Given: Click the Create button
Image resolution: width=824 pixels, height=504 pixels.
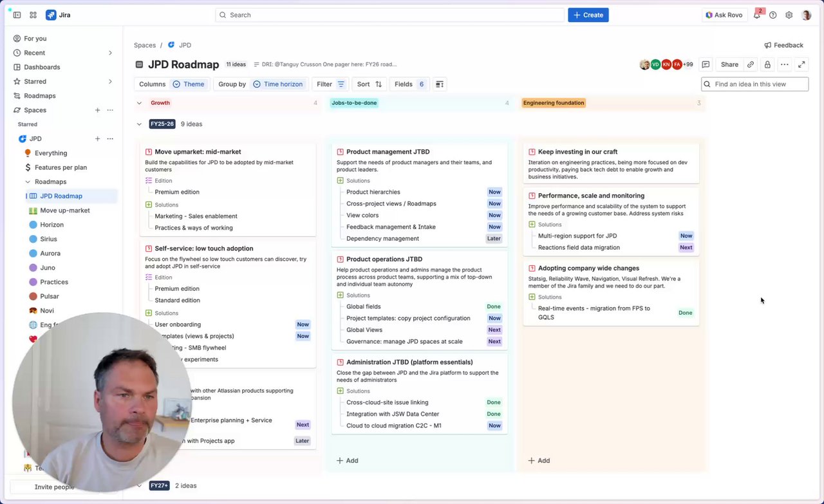Looking at the screenshot, I should click(588, 15).
